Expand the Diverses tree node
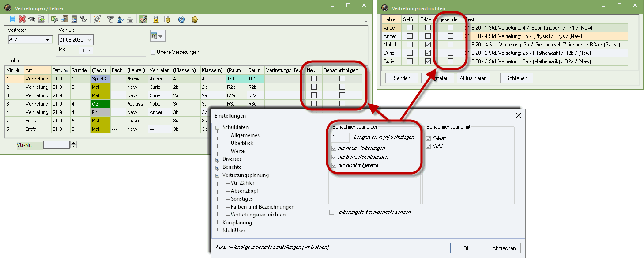Screen dimensions: 644x258 click(x=218, y=159)
